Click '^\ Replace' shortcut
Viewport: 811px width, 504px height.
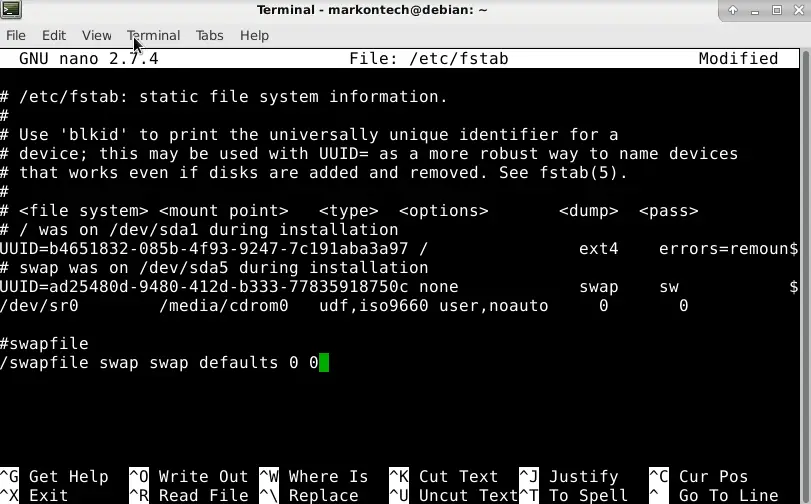click(309, 495)
